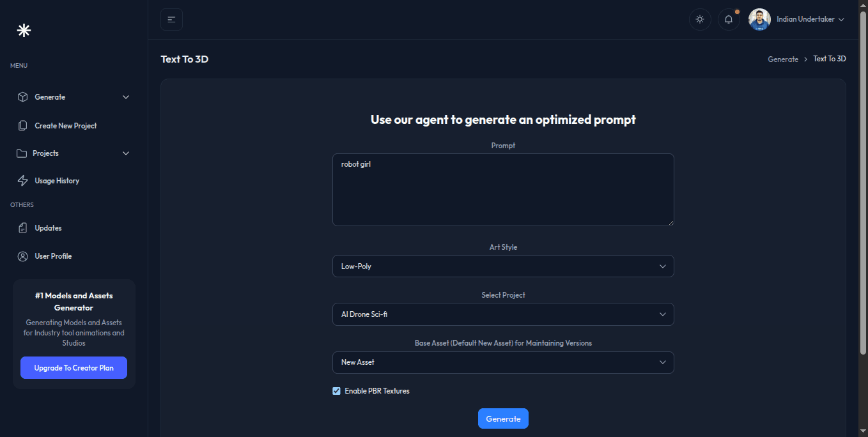Viewport: 868px width, 437px height.
Task: Click the user avatar picture
Action: tap(759, 19)
